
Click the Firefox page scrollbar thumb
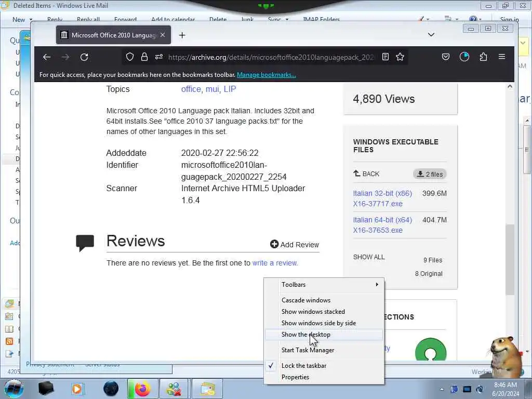click(510, 260)
